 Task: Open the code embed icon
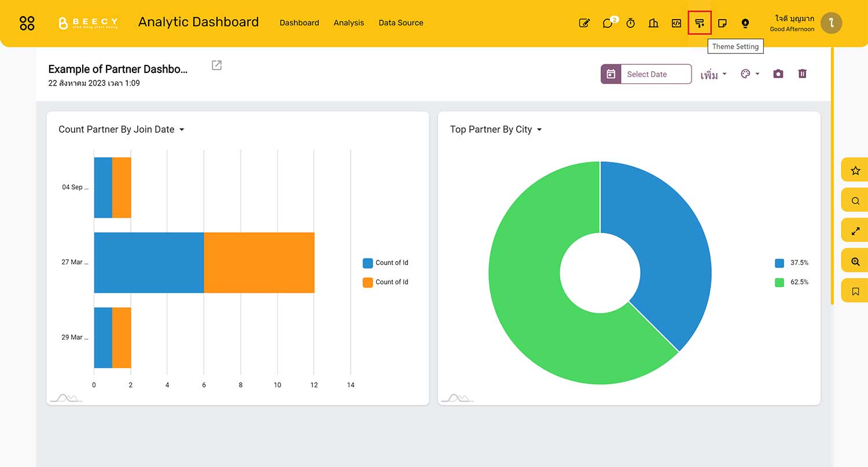click(x=676, y=23)
